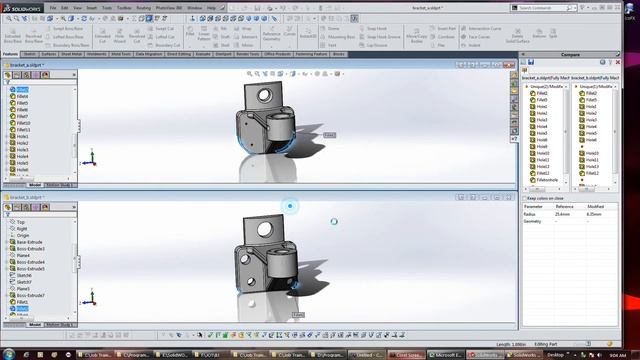Switch to the Weldments ribbon tab
The width and height of the screenshot is (640, 360).
point(97,54)
